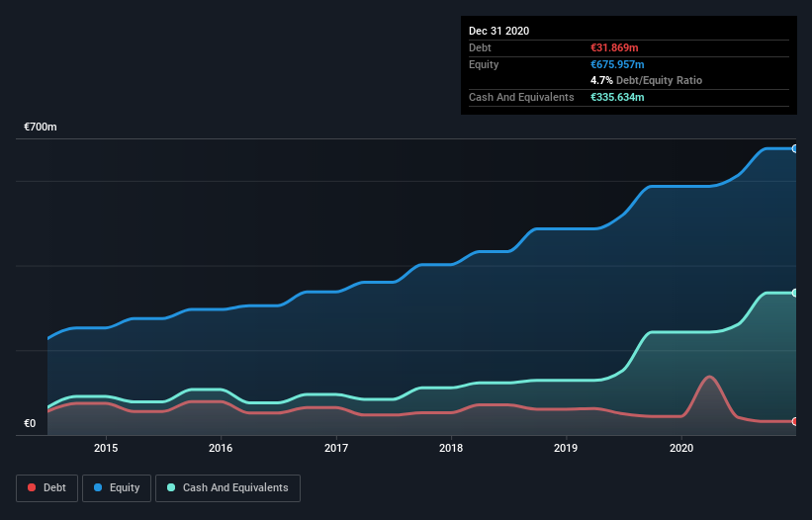Viewport: 812px width, 520px height.
Task: Click the €0 y-axis label
Action: (x=30, y=423)
